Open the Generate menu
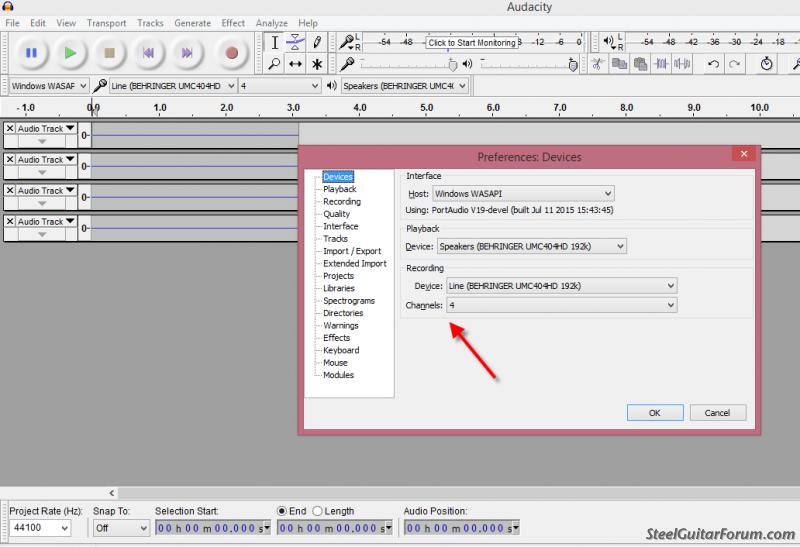The width and height of the screenshot is (800, 547). 192,23
